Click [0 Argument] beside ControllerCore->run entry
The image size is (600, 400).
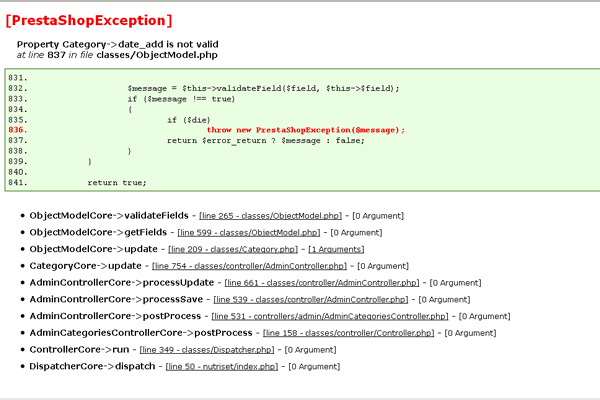click(310, 350)
